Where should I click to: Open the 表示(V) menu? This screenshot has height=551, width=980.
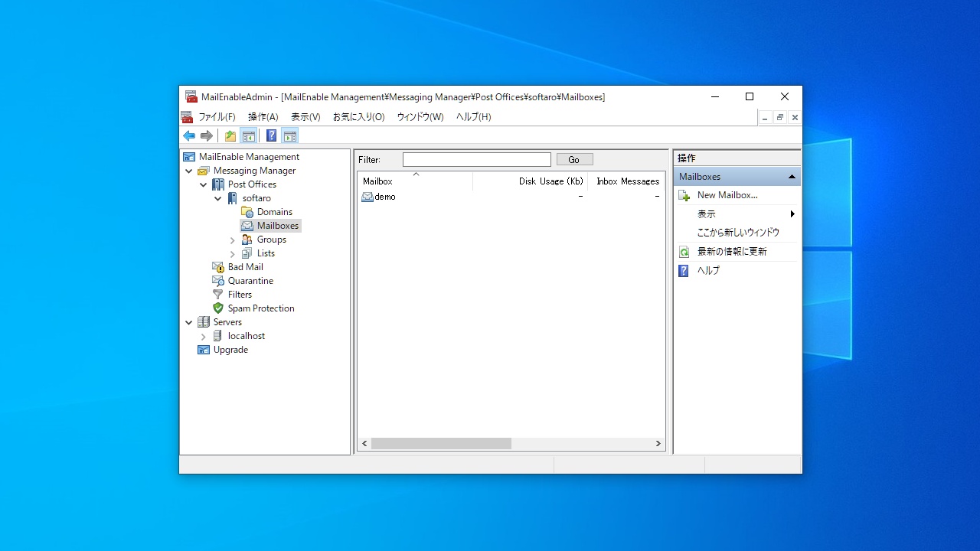(x=305, y=117)
